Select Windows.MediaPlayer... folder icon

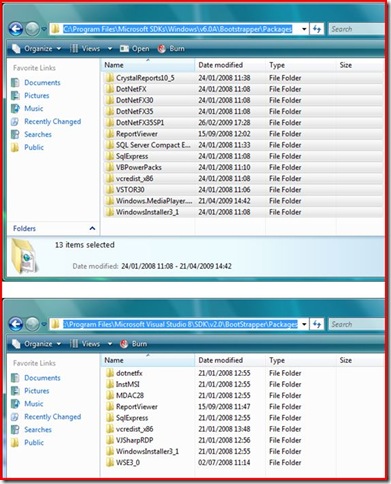click(109, 201)
